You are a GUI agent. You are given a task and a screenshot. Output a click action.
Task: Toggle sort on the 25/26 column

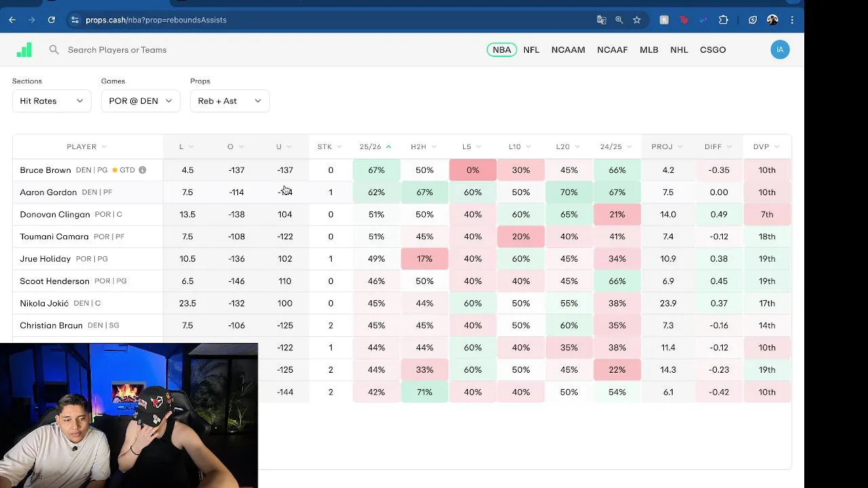(x=376, y=147)
